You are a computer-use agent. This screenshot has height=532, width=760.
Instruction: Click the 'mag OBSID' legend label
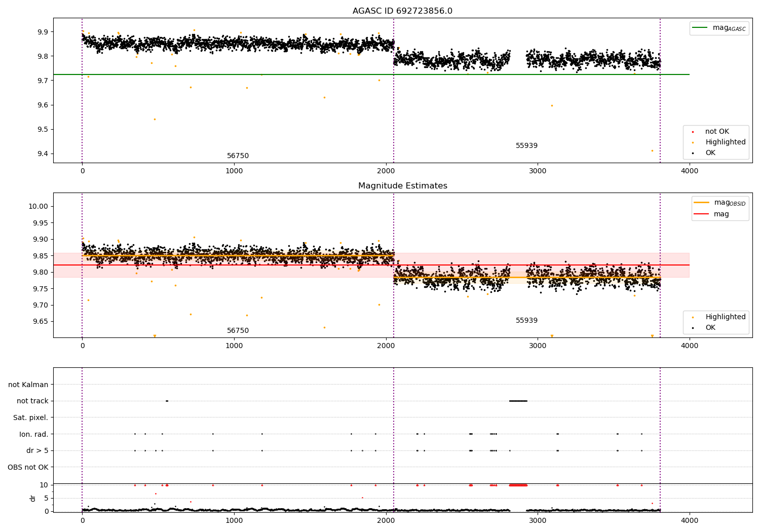tap(730, 203)
